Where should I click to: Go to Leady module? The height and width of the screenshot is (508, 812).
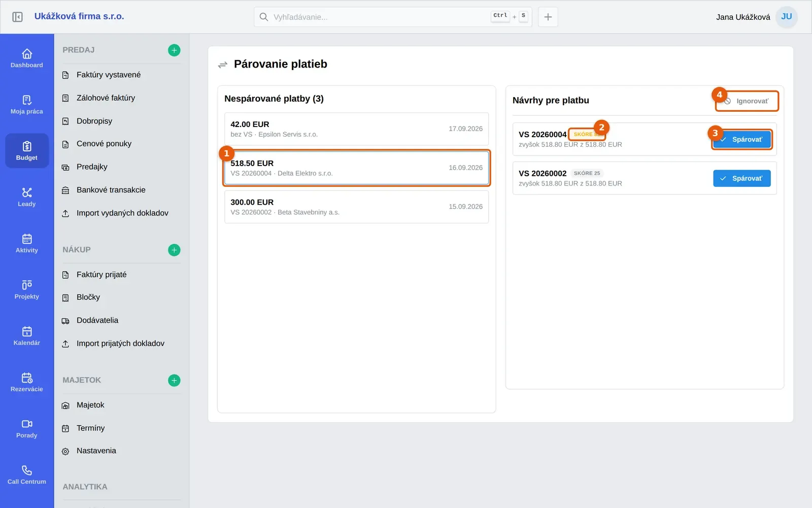tap(27, 197)
